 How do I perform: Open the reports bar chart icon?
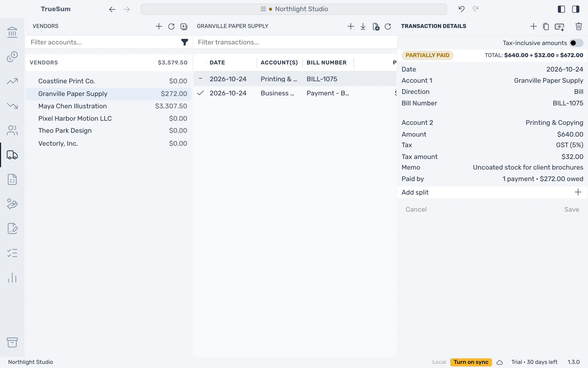point(12,278)
